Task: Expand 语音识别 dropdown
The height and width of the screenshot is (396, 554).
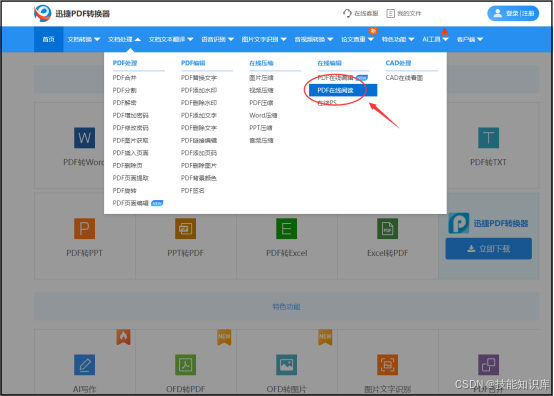Action: click(218, 39)
